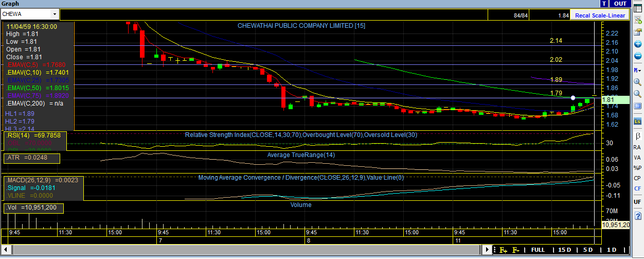Click the horizontal scrollbar track
Image resolution: width=644 pixels, height=259 pixels.
point(246,250)
